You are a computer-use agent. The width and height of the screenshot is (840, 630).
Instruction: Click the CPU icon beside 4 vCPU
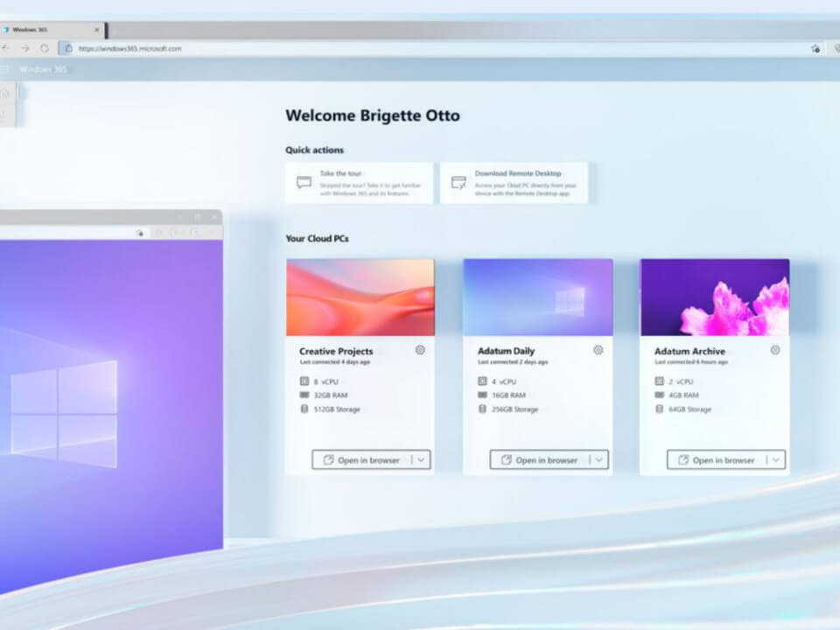tap(482, 381)
